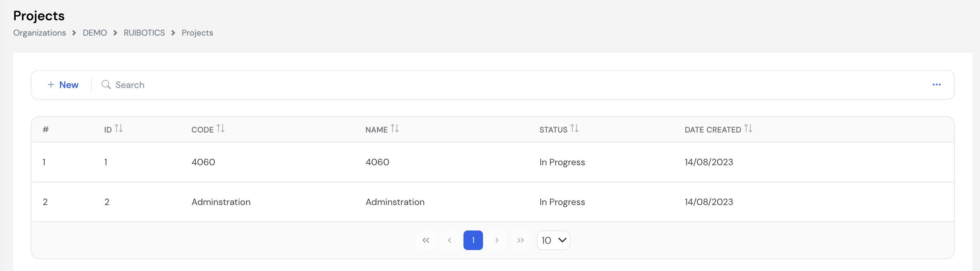This screenshot has width=980, height=271.
Task: Click the New project button
Action: 63,85
